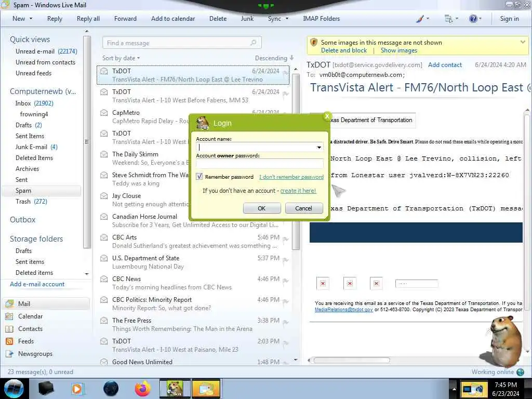Open Contacts view icon in sidebar
The image size is (532, 399).
click(9, 329)
